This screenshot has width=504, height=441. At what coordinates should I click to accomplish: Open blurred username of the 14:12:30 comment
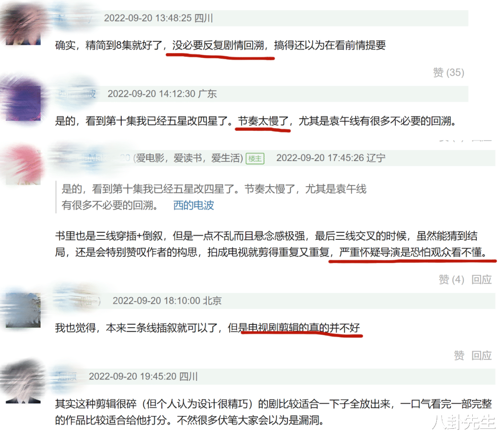[77, 94]
